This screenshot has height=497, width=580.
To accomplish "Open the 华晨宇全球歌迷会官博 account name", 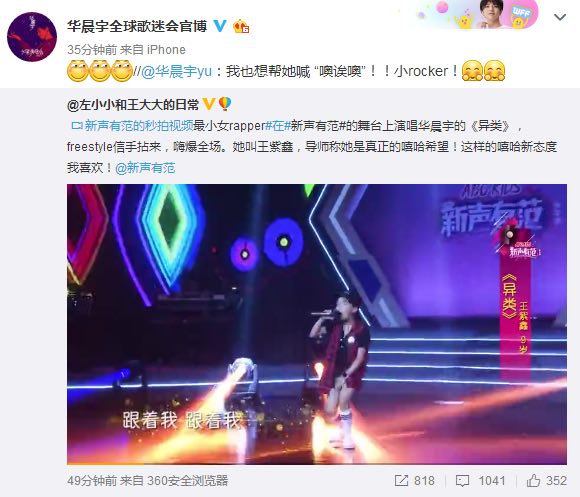I will 137,26.
